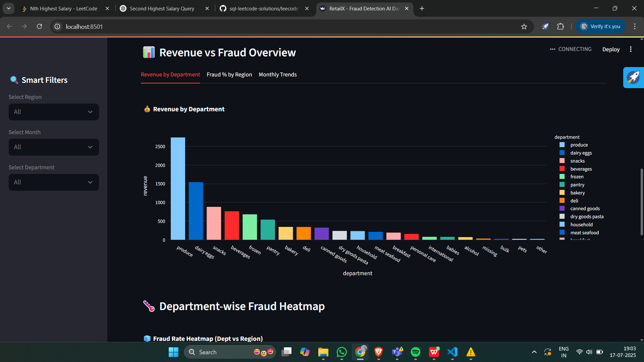Open WhatsApp from the taskbar
The image size is (644, 362).
[341, 352]
